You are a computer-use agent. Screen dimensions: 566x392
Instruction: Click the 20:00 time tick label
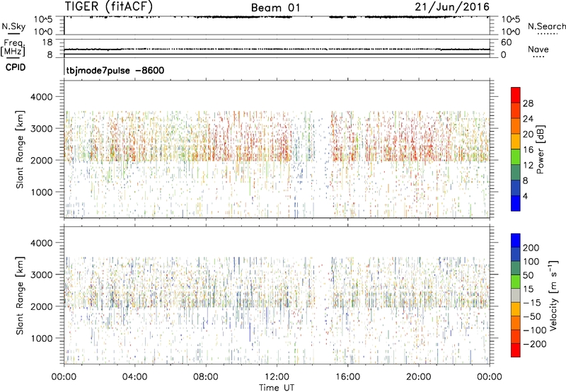point(418,377)
